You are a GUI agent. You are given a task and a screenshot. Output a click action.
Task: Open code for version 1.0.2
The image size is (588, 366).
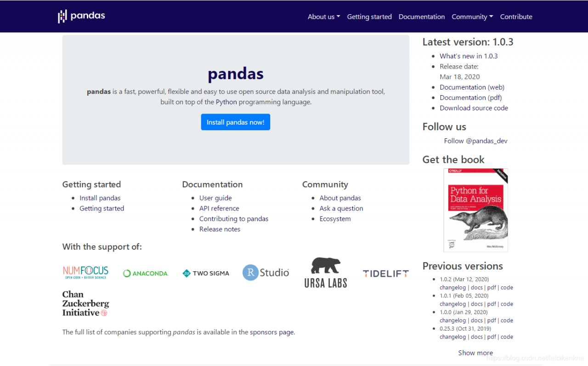tap(507, 287)
